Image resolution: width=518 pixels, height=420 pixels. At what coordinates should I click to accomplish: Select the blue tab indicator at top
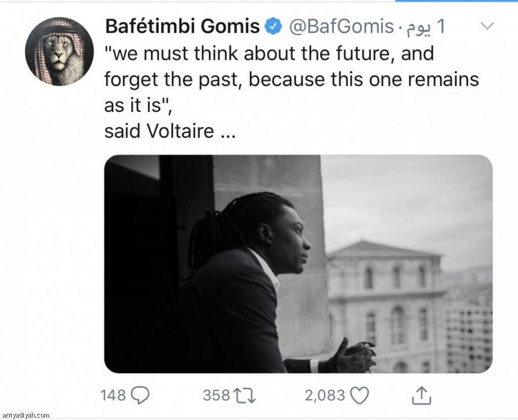coord(457,1)
